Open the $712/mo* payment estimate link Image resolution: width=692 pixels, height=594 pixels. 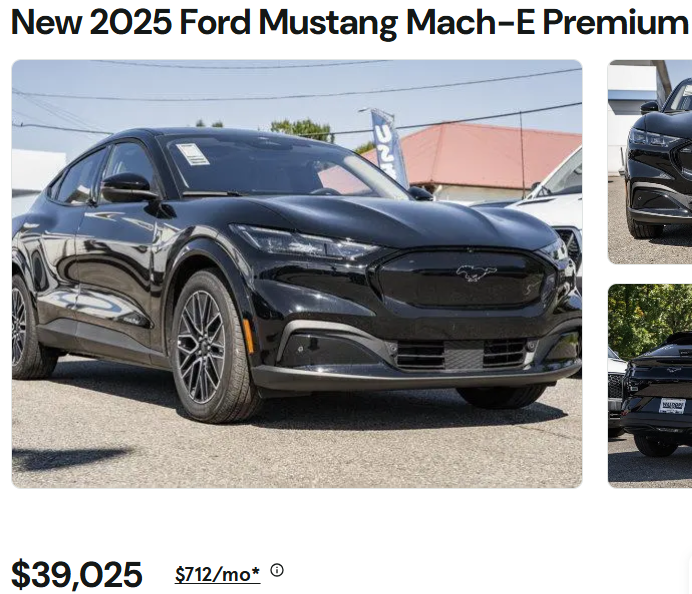(x=217, y=574)
